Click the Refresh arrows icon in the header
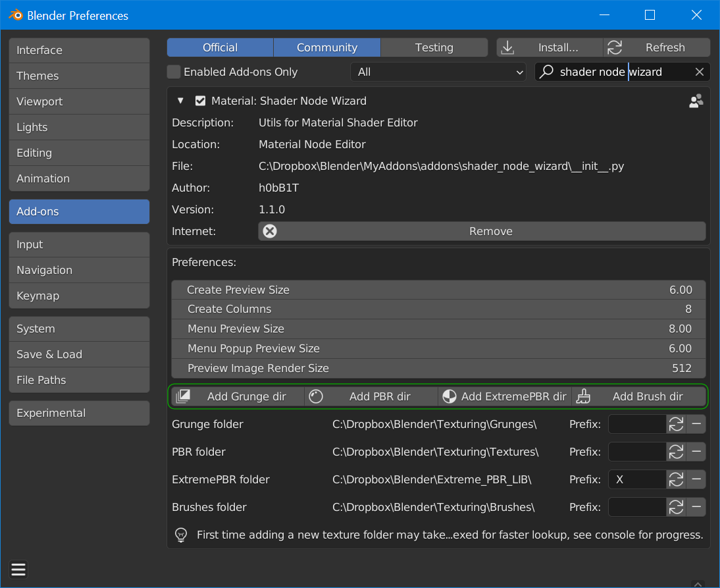The image size is (720, 588). [615, 47]
